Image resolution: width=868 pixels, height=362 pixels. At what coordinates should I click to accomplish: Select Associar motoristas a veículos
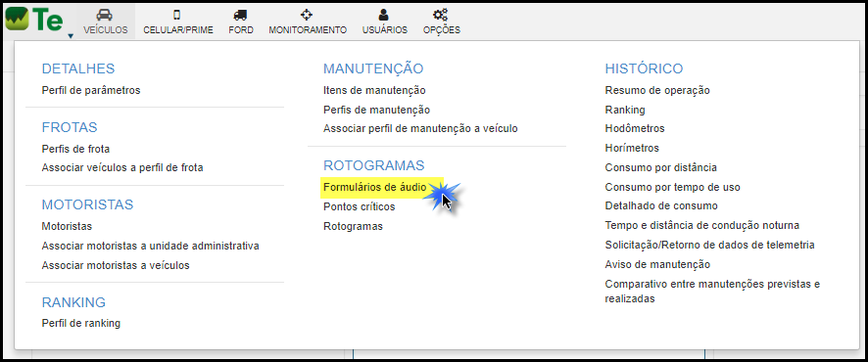point(116,265)
